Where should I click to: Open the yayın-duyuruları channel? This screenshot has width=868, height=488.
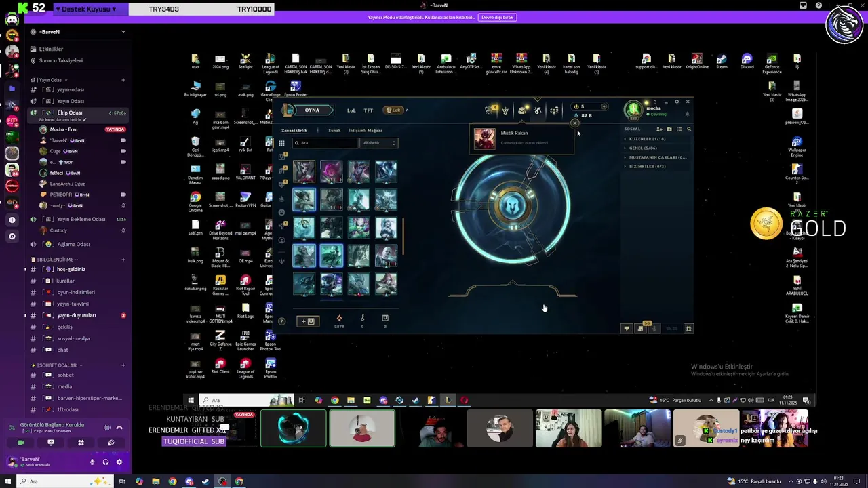coord(77,315)
